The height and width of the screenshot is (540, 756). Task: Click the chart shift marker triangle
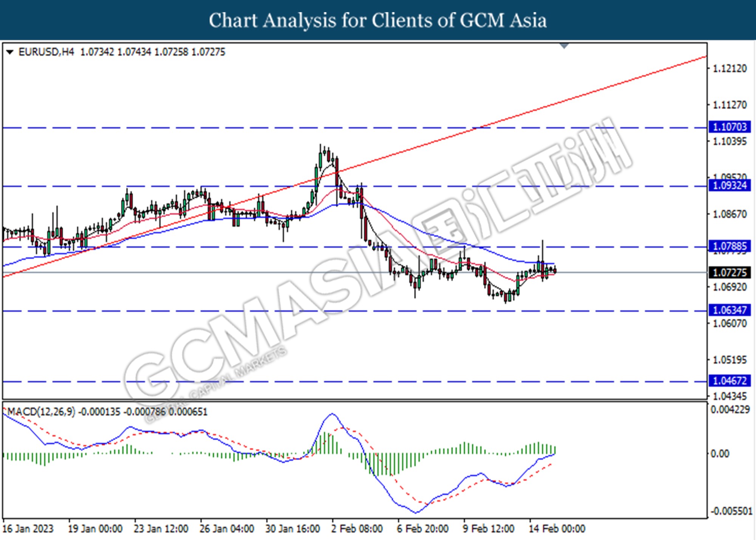tap(564, 46)
